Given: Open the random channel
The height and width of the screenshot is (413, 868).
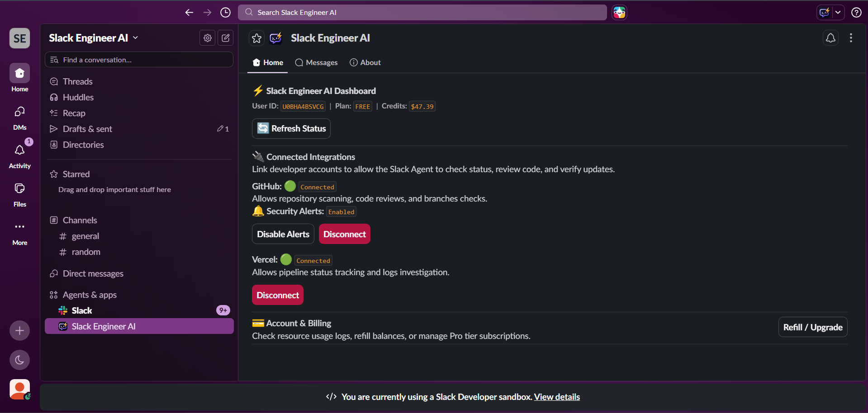Looking at the screenshot, I should click(x=139, y=252).
